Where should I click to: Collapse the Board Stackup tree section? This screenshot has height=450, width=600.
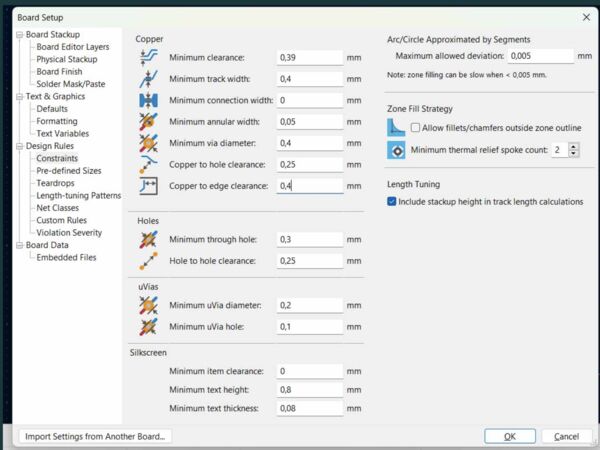[x=19, y=35]
